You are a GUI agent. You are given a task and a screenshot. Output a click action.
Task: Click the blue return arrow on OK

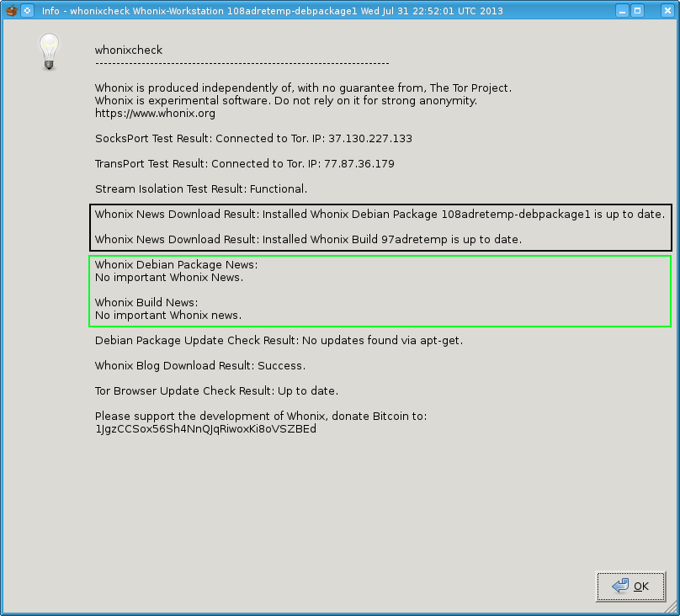click(x=620, y=587)
